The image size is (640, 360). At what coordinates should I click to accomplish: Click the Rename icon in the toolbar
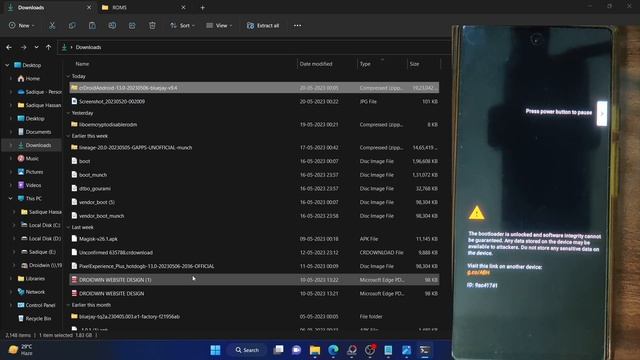coord(112,26)
